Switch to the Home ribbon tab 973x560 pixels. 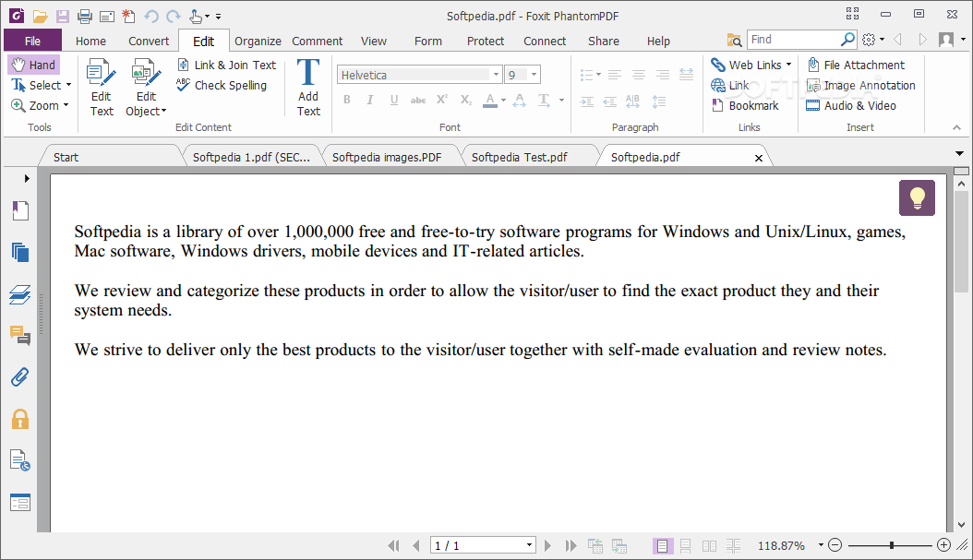pos(90,41)
